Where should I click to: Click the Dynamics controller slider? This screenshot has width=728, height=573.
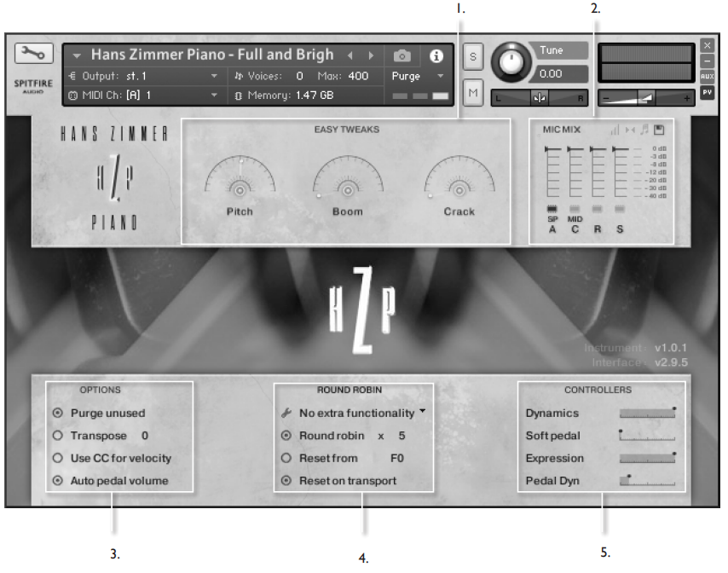(x=648, y=410)
